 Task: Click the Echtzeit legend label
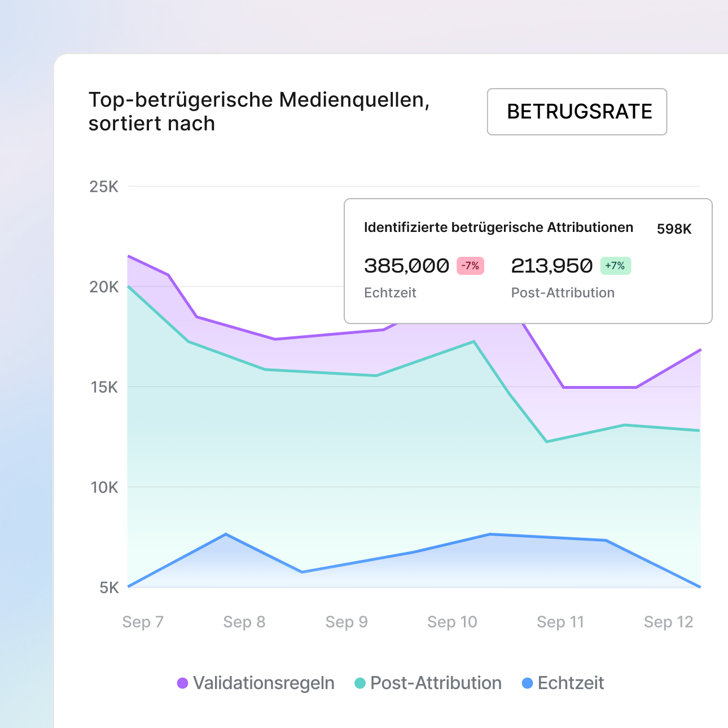point(571,683)
